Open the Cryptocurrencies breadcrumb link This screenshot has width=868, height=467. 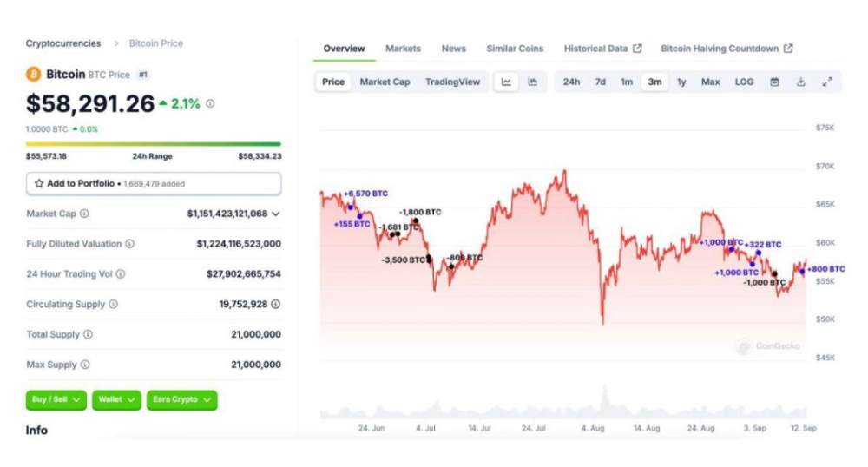(x=63, y=43)
